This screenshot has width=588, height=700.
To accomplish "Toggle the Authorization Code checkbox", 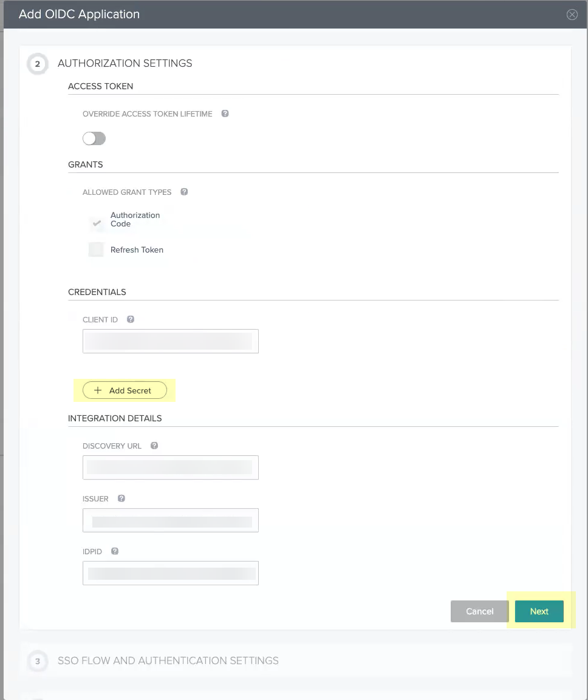I will tap(97, 223).
